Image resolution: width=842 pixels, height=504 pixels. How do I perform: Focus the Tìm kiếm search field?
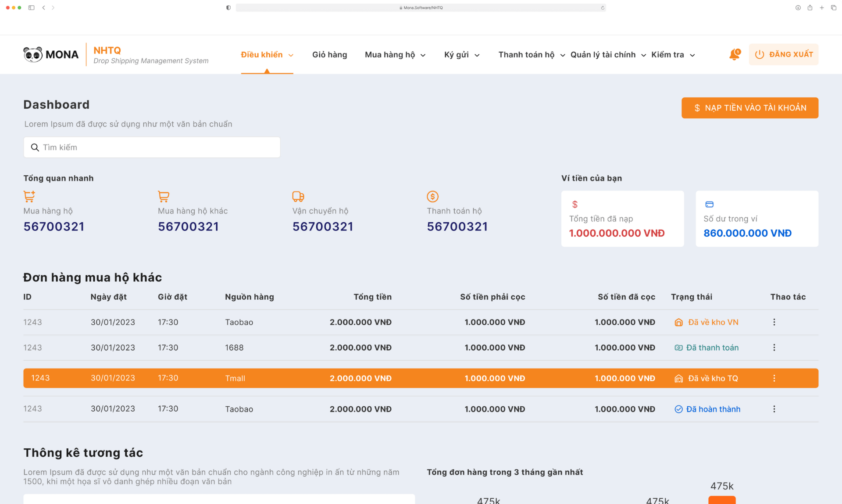click(152, 147)
